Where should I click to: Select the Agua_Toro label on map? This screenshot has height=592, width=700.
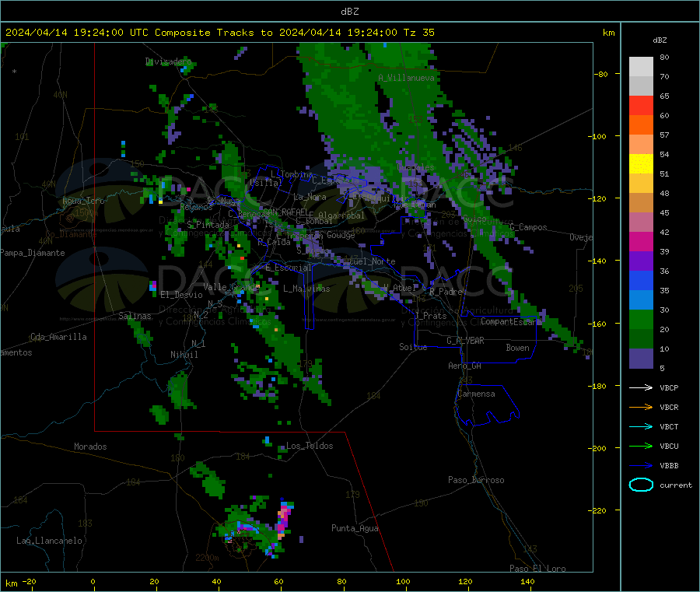click(83, 201)
